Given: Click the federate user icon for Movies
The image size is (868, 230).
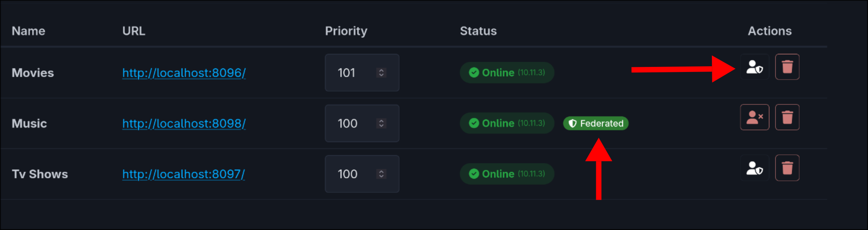Looking at the screenshot, I should pyautogui.click(x=755, y=67).
